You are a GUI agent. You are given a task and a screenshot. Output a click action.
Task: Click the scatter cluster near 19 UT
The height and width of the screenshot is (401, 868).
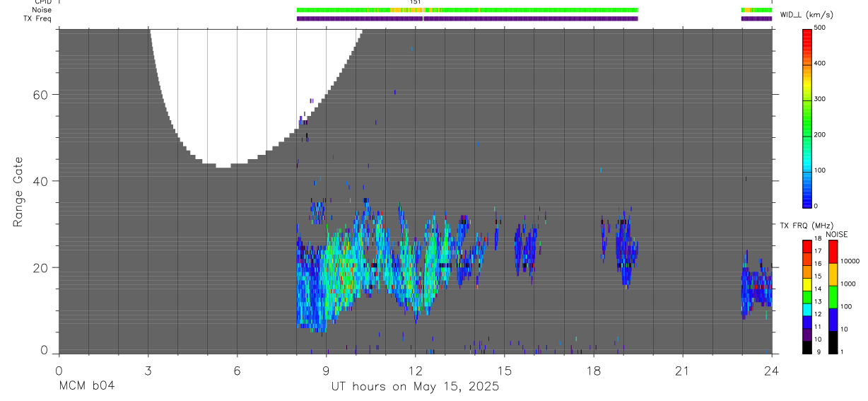pyautogui.click(x=626, y=245)
